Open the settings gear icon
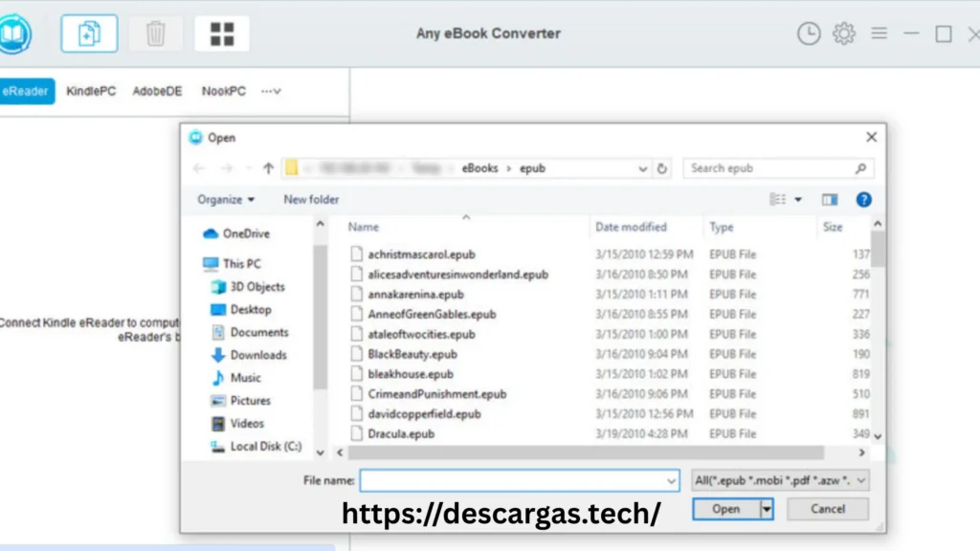980x551 pixels. click(x=843, y=33)
